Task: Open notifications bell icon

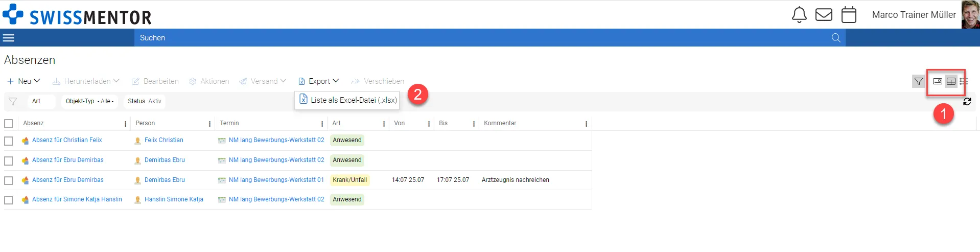Action: point(799,15)
